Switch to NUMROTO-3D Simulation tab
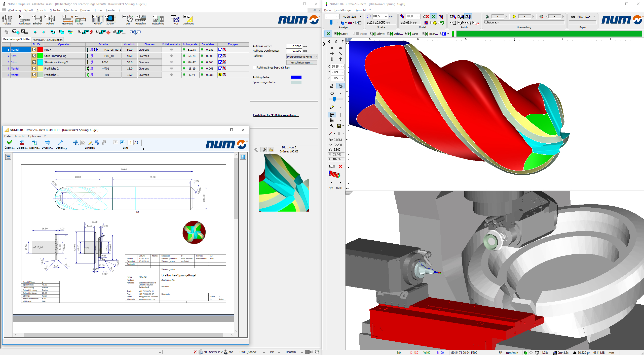The image size is (644, 355). [47, 40]
